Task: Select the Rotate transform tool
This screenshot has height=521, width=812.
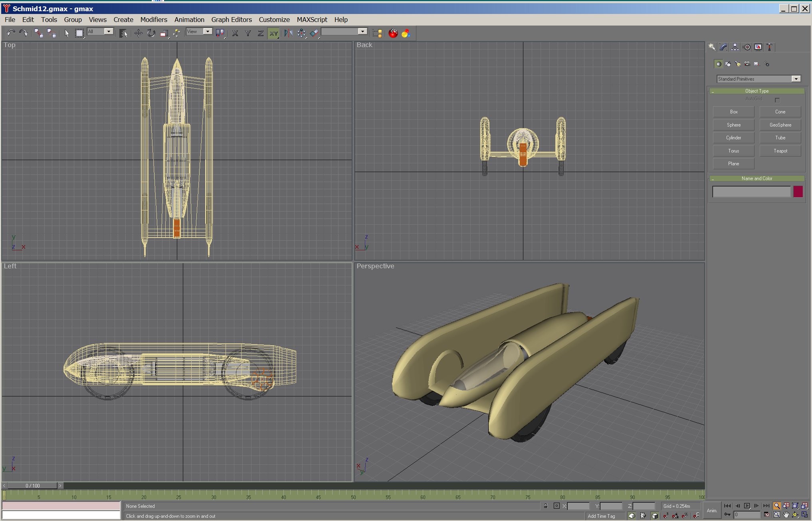Action: coord(151,33)
